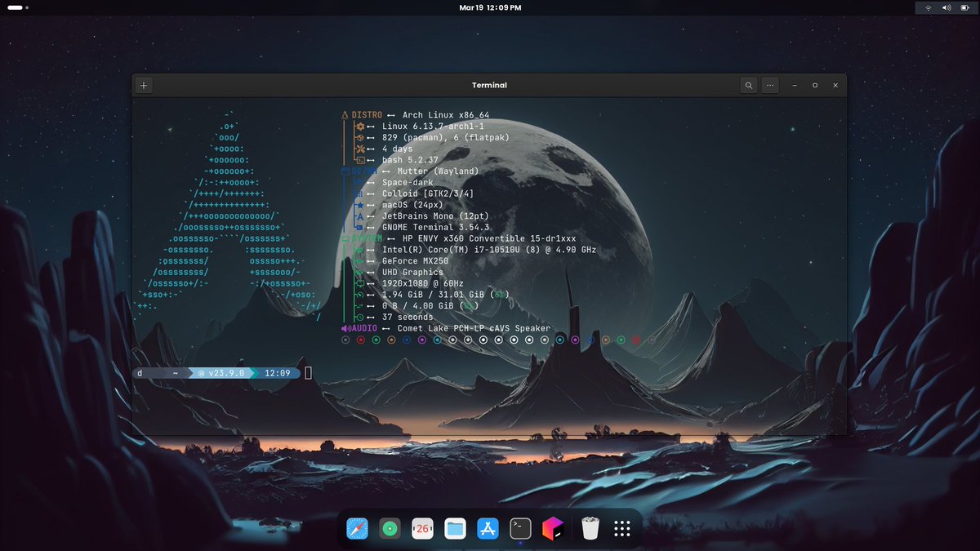The width and height of the screenshot is (980, 551).
Task: Click the 1.94 GiB / 31.01 GiB memory line
Action: pos(446,295)
